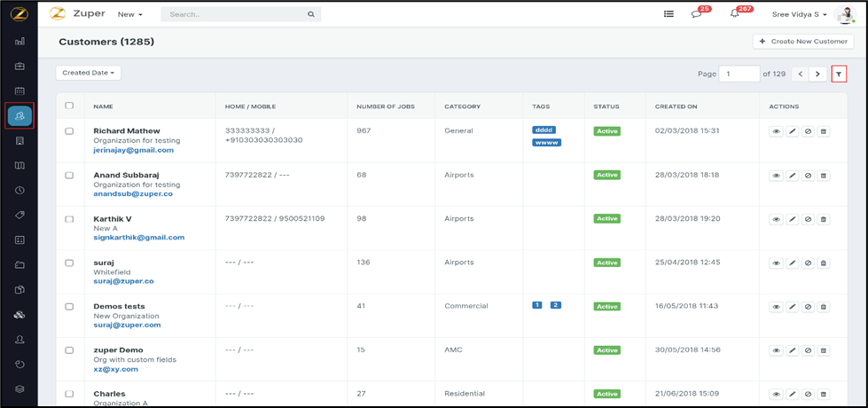Expand the Created Date sort dropdown

pos(88,73)
